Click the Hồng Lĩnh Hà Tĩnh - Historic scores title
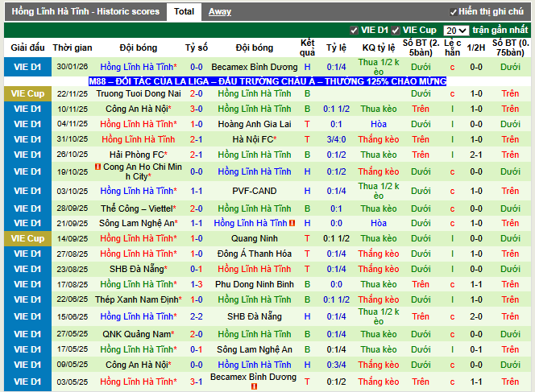Image resolution: width=535 pixels, height=392 pixels. pyautogui.click(x=85, y=11)
